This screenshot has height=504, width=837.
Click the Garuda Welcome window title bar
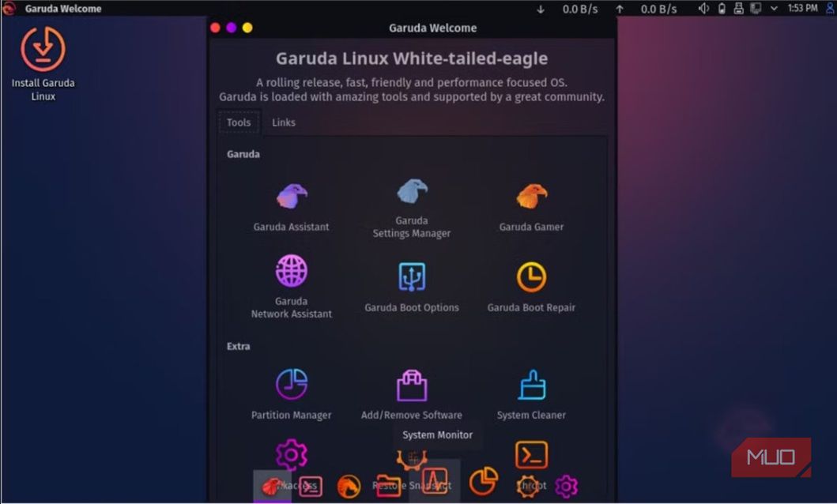click(x=412, y=28)
